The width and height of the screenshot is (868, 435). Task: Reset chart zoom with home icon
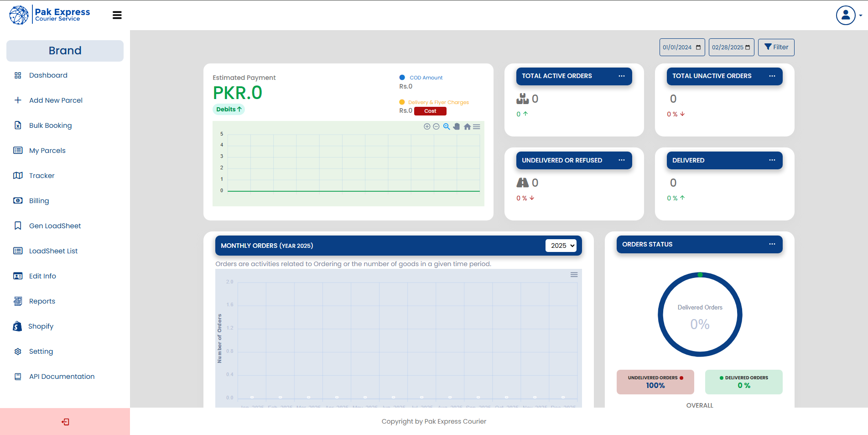[x=467, y=126]
